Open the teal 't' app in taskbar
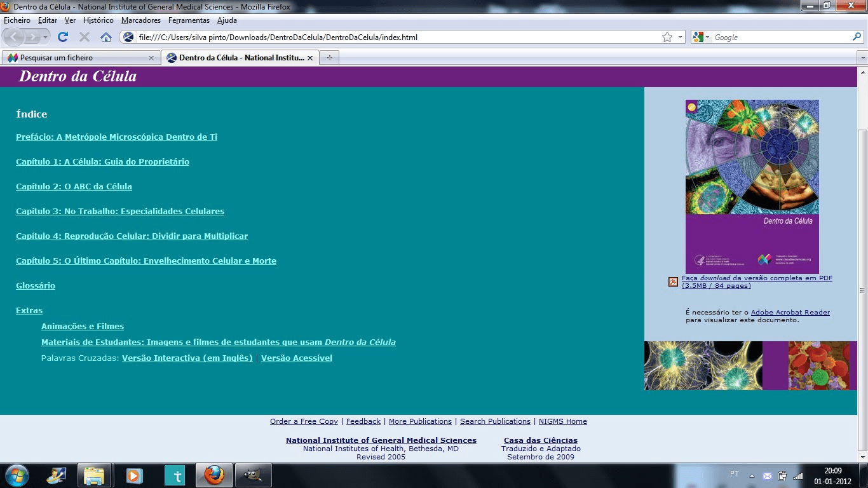Viewport: 868px width, 488px height. [173, 475]
